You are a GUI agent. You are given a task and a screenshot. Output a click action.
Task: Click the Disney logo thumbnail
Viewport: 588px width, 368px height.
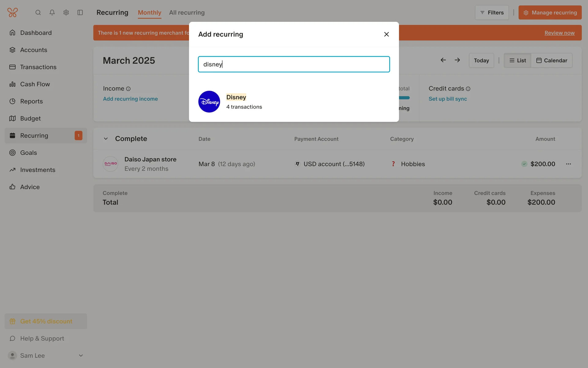click(209, 102)
